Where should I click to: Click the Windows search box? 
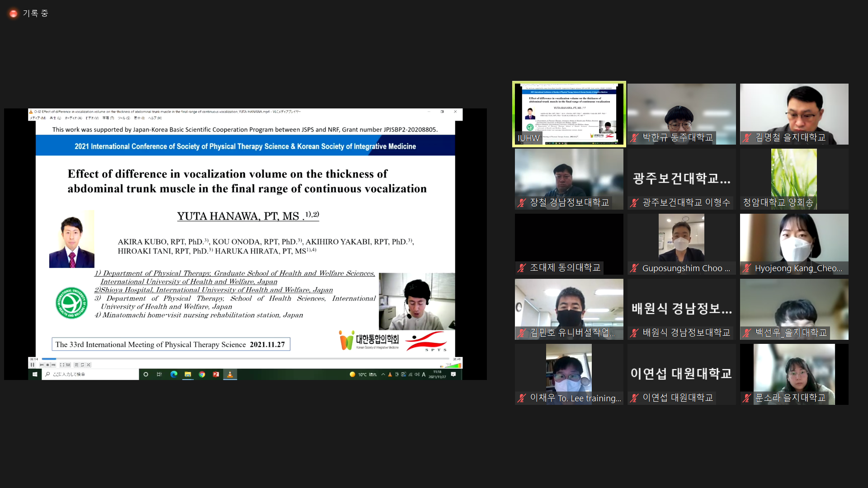pos(90,374)
